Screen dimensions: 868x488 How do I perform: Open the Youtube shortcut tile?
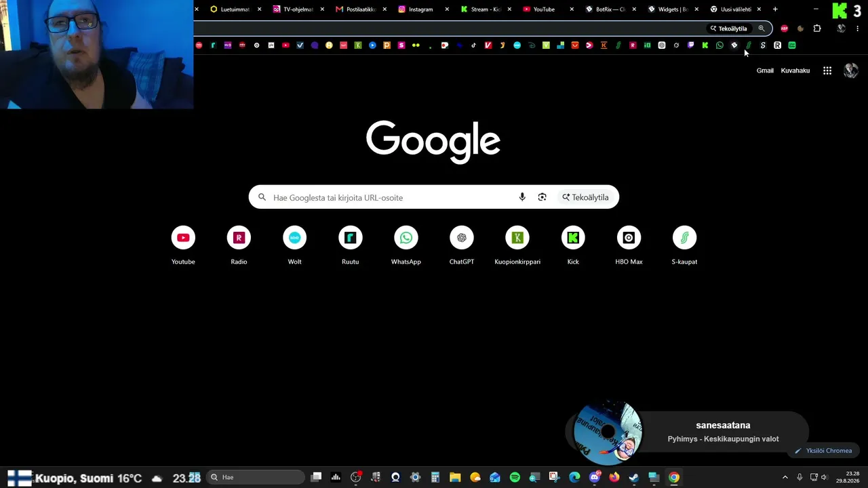(183, 245)
